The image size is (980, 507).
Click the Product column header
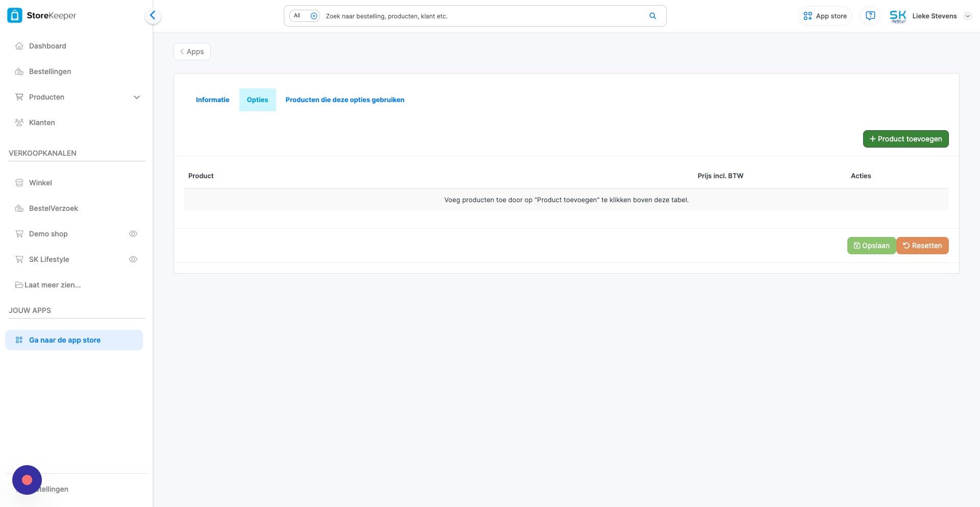pos(201,176)
